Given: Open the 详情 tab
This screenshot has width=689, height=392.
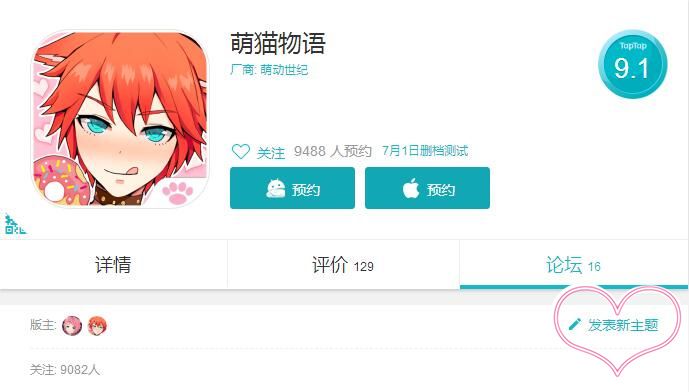Looking at the screenshot, I should [113, 265].
